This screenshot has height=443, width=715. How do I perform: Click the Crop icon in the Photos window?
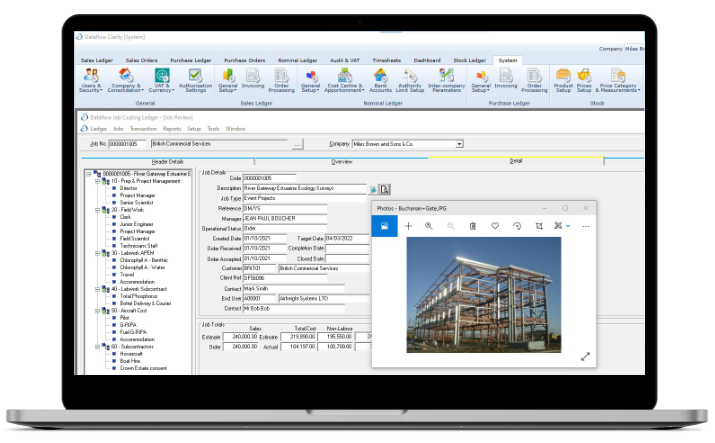point(539,226)
